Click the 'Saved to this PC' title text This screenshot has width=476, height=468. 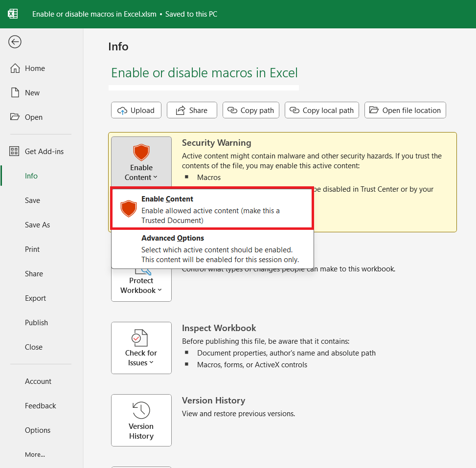coord(191,14)
